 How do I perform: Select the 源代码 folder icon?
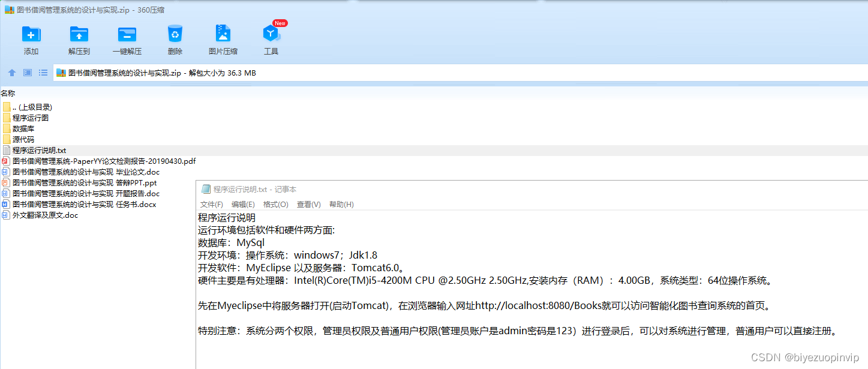click(7, 139)
